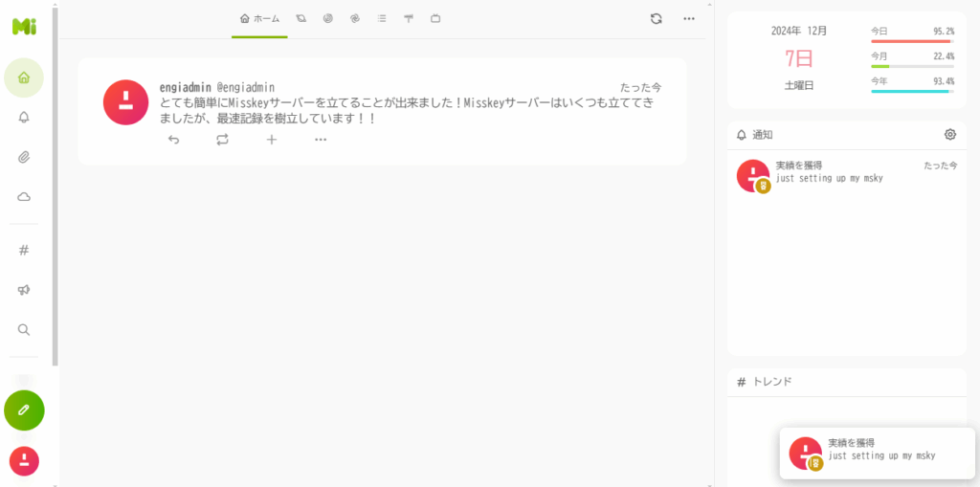
Task: Click the 22.4% value
Action: [x=944, y=56]
